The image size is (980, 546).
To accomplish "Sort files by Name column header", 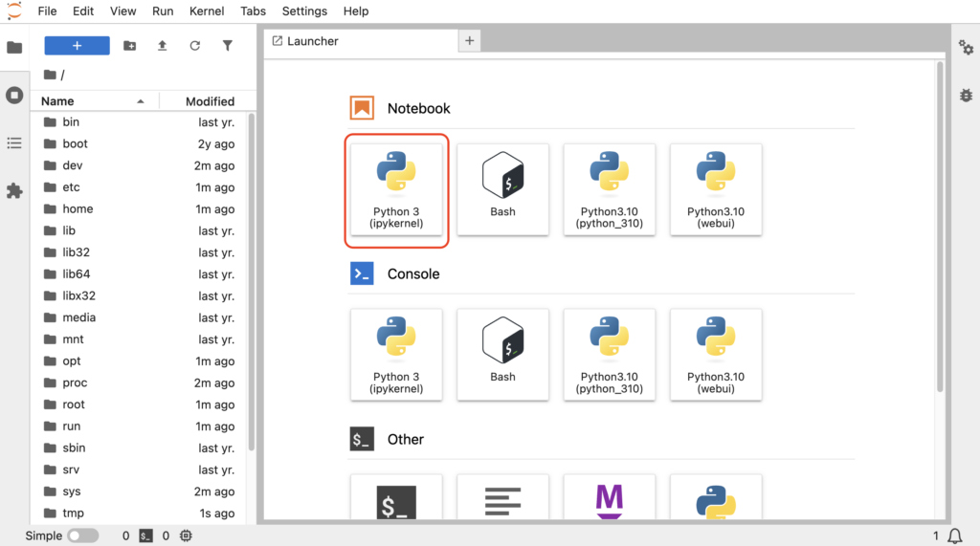I will tap(94, 101).
